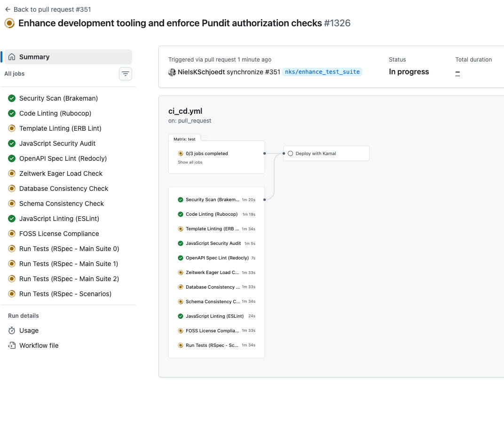Screen dimensions: 504x424
Task: Click the yellow workflow status icon beside the title
Action: [9, 23]
